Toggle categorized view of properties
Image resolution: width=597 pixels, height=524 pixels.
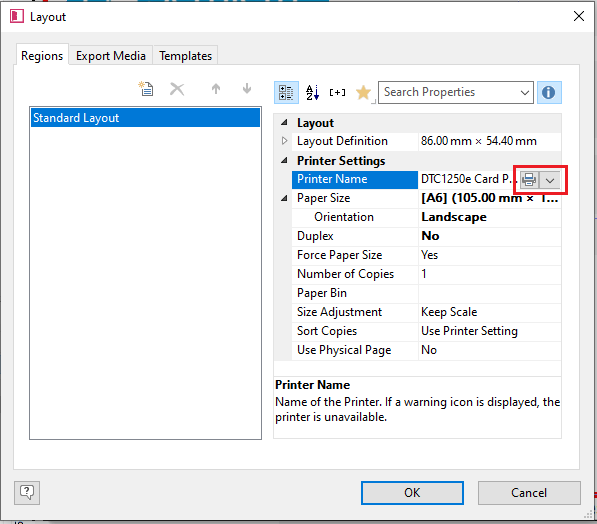[286, 93]
